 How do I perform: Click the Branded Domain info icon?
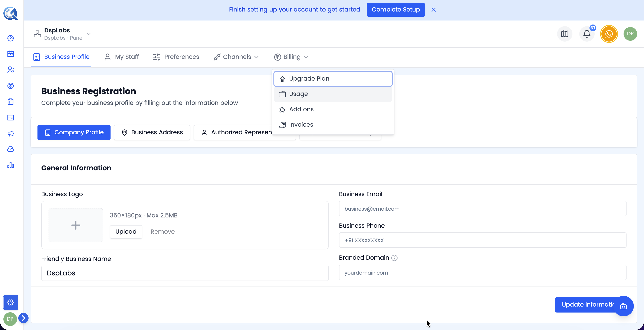(x=394, y=258)
